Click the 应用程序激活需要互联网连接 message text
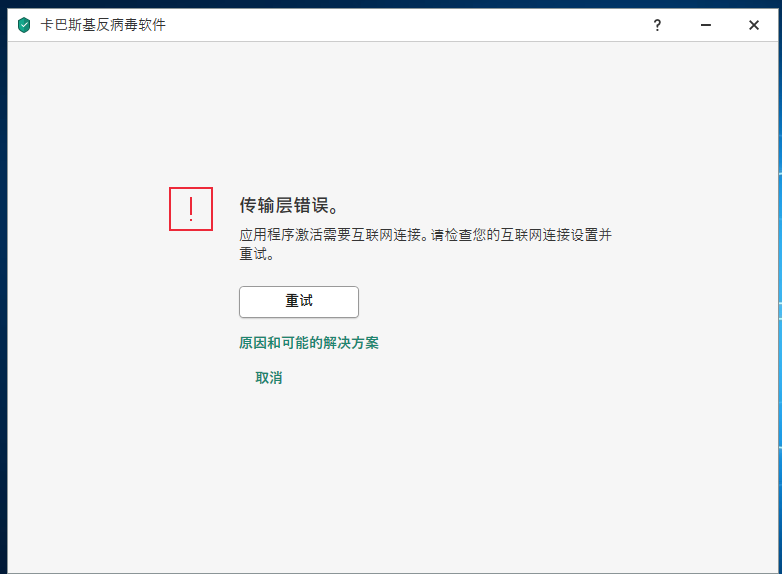The height and width of the screenshot is (574, 782). [x=425, y=244]
